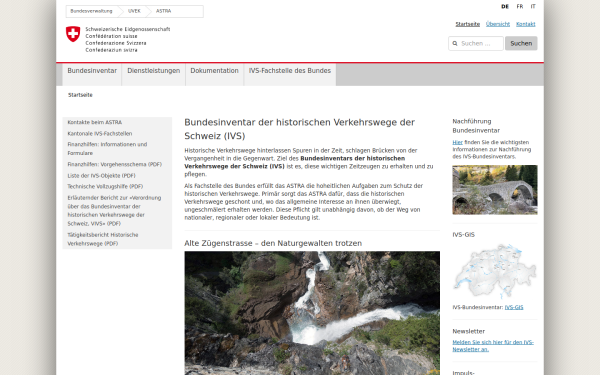Image resolution: width=600 pixels, height=375 pixels.
Task: Open IVS newsletter sign-up link
Action: [493, 346]
